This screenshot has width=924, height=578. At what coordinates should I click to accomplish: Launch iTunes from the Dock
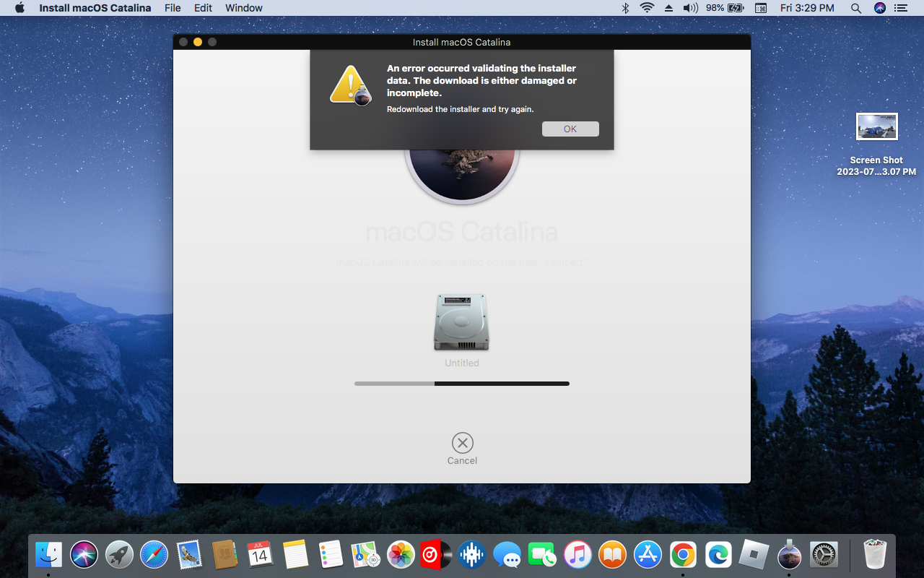click(577, 554)
